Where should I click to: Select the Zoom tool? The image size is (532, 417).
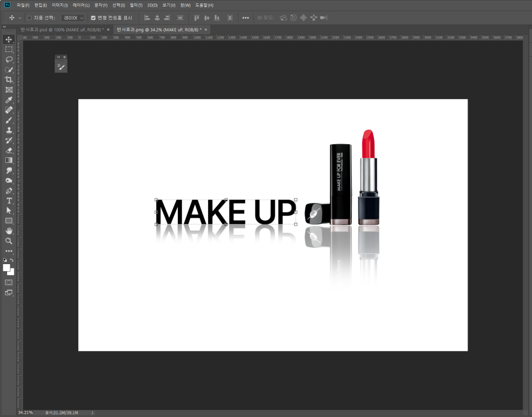click(x=9, y=241)
